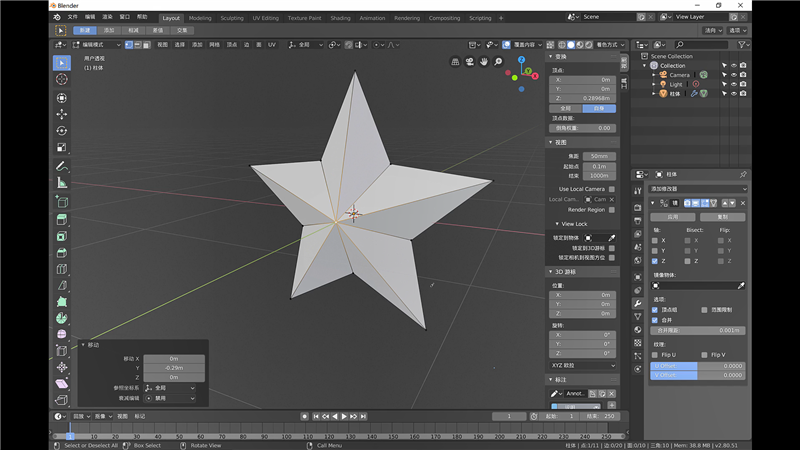Toggle camera view icon in viewport
Viewport: 800px width, 450px height.
469,62
